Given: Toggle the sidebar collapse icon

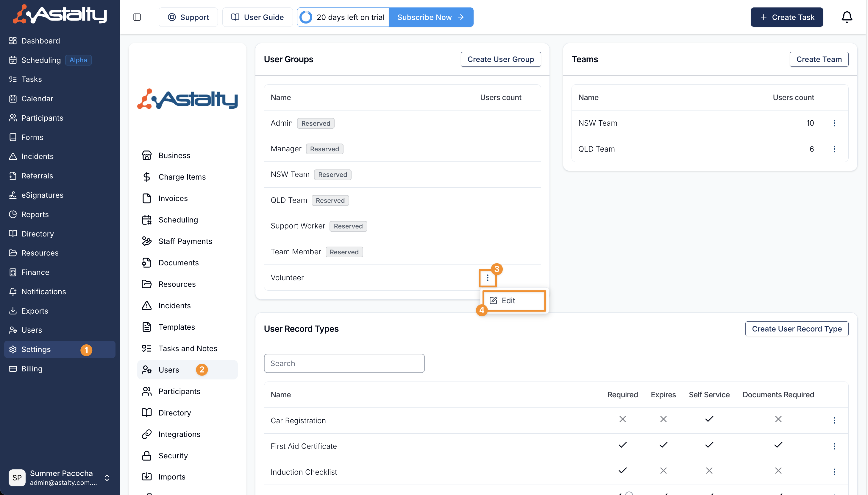Looking at the screenshot, I should point(137,17).
